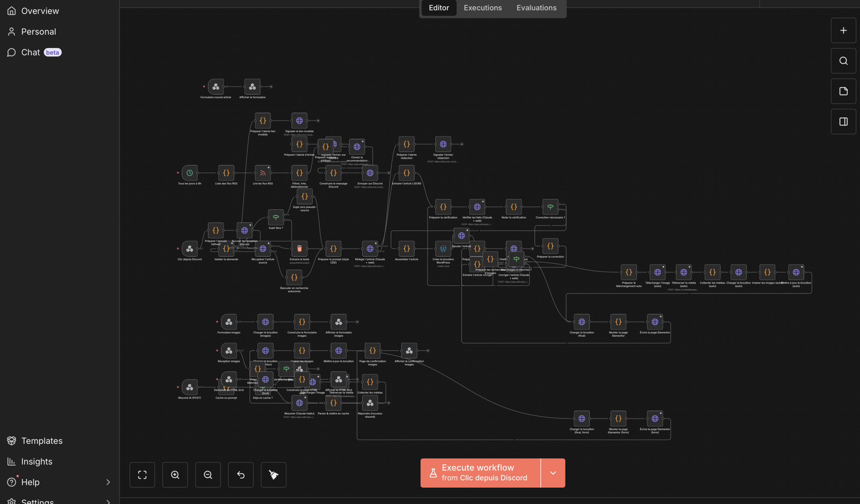Viewport: 860px width, 504px height.
Task: Select the 'Écrire la page Elementor (form)' node
Action: (655, 419)
